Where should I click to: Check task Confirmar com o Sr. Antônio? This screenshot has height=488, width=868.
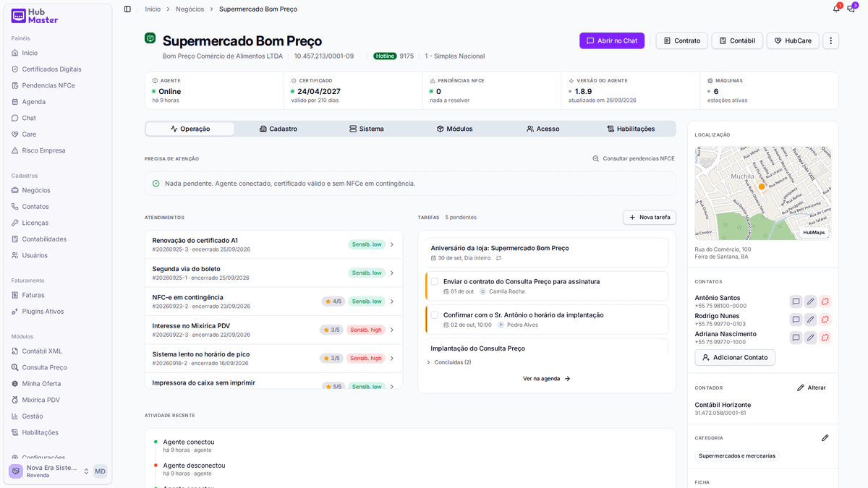435,314
